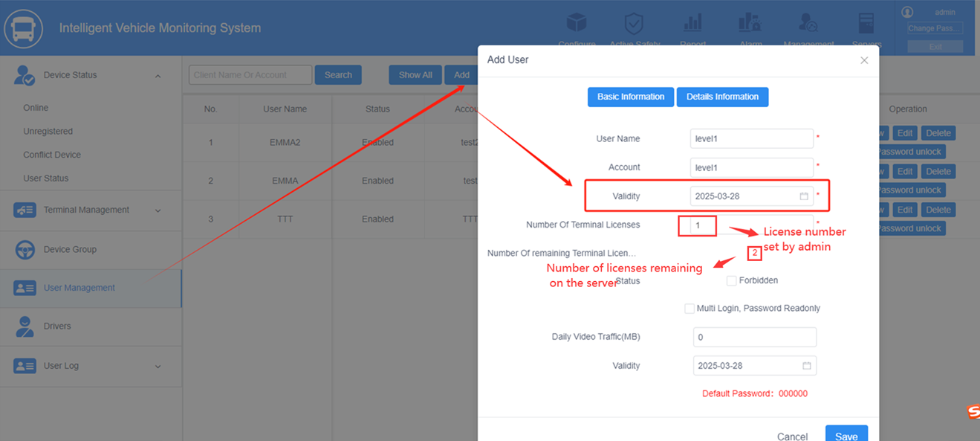Screen dimensions: 980x441
Task: Click the Add button
Action: pyautogui.click(x=461, y=75)
